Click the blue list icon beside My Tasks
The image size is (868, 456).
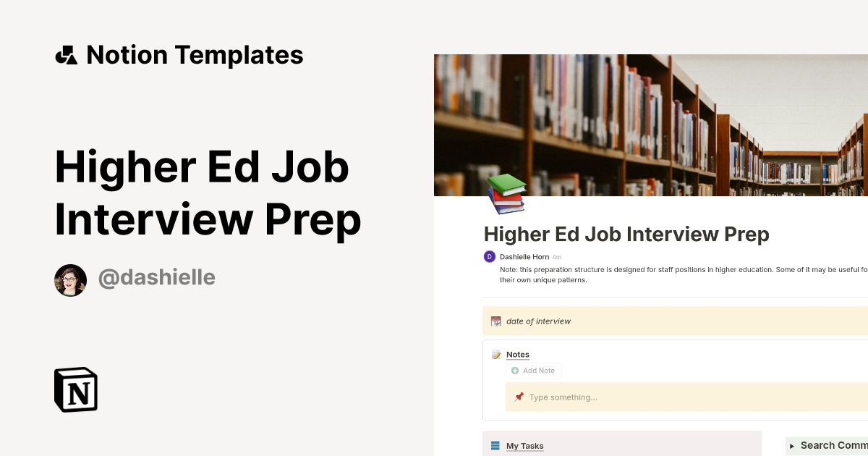coord(494,445)
